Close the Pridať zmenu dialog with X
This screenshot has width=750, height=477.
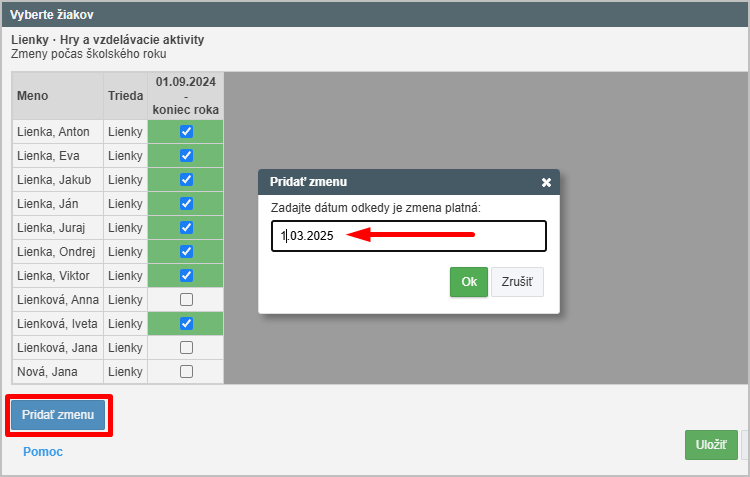coord(546,183)
